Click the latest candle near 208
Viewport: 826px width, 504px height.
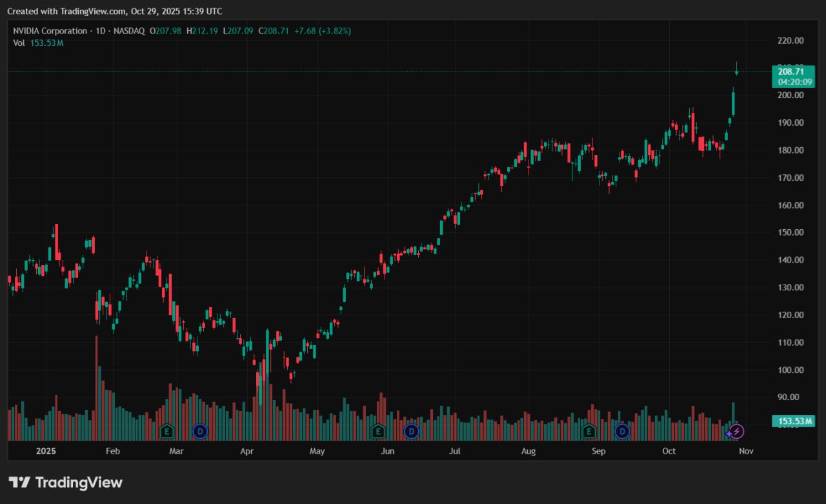[x=737, y=71]
